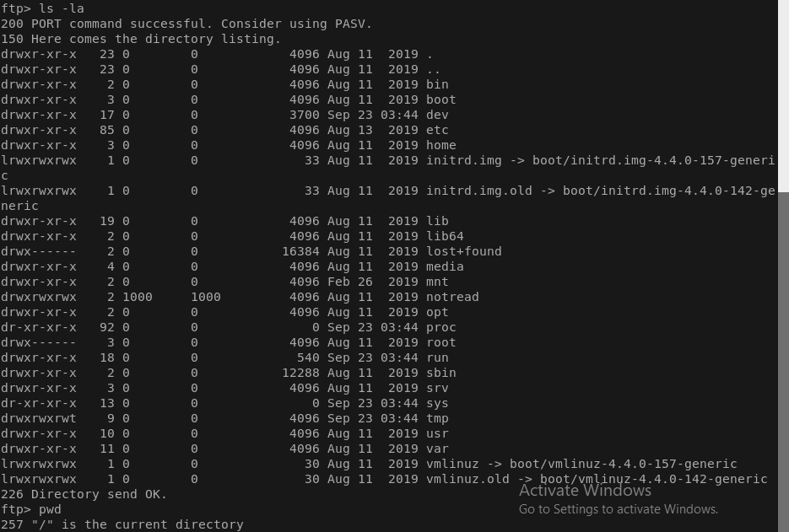This screenshot has width=789, height=532.
Task: Click the "226 Directory send OK." line
Action: click(x=84, y=494)
